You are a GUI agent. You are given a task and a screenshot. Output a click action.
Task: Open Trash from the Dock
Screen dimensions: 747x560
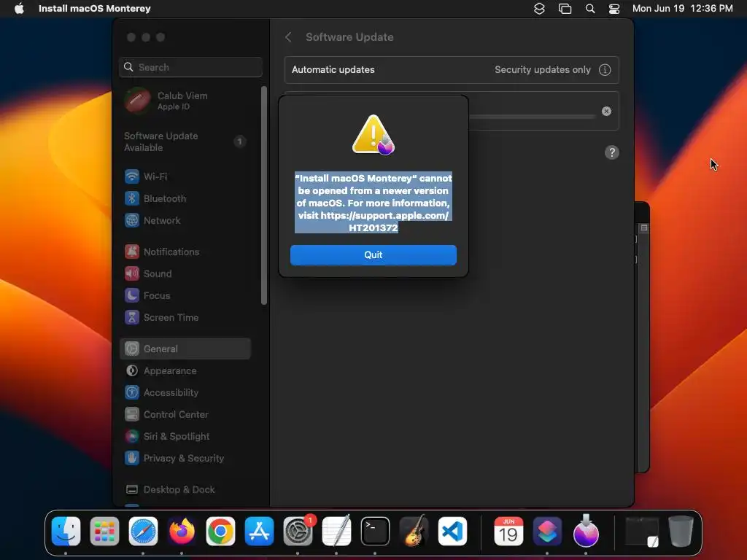(681, 531)
